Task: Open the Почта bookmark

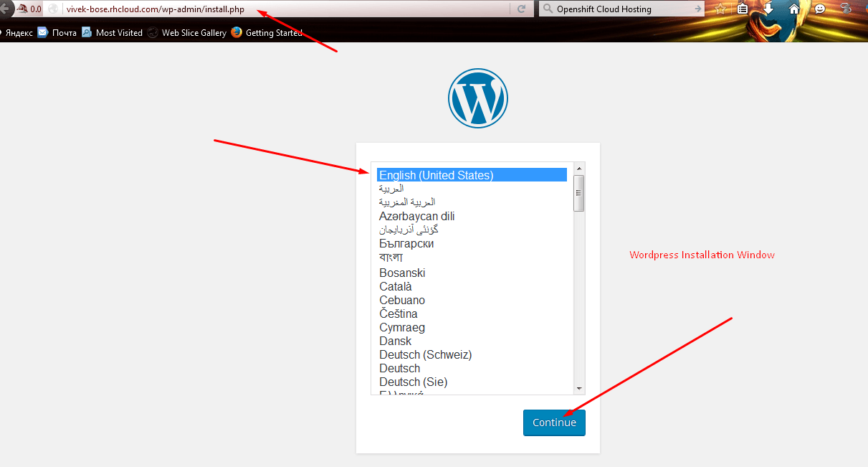Action: [x=57, y=32]
